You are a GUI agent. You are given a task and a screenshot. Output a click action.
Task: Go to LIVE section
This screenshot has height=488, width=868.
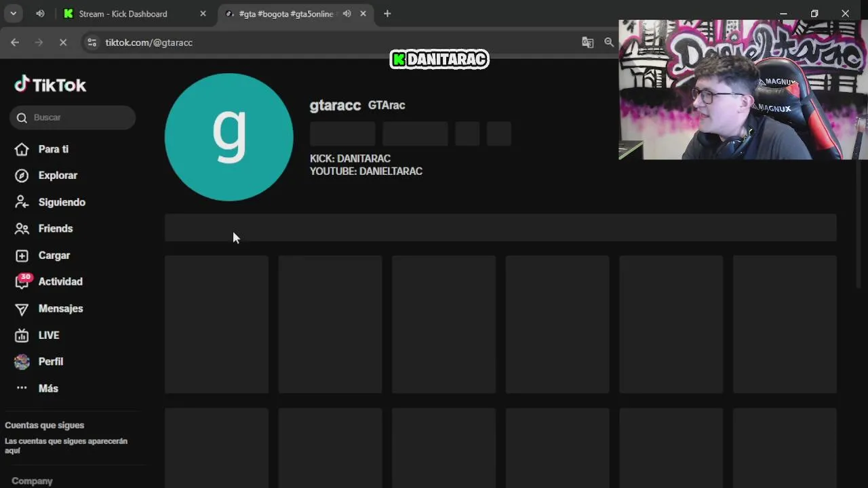(49, 335)
